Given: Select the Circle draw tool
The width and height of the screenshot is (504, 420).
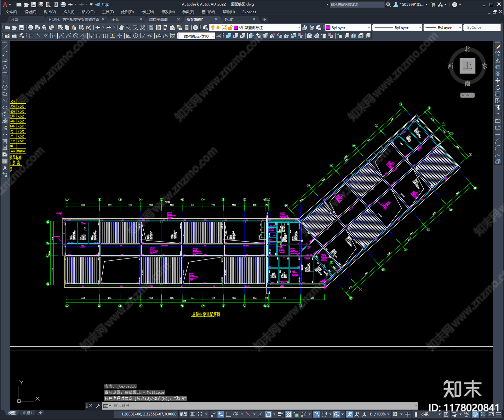Looking at the screenshot, I should (5, 87).
